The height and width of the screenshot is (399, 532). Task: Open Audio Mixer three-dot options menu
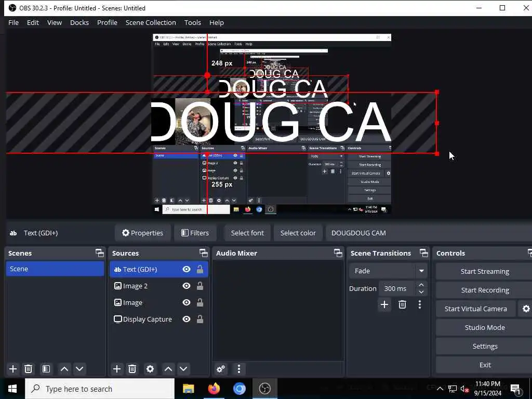[x=239, y=369]
